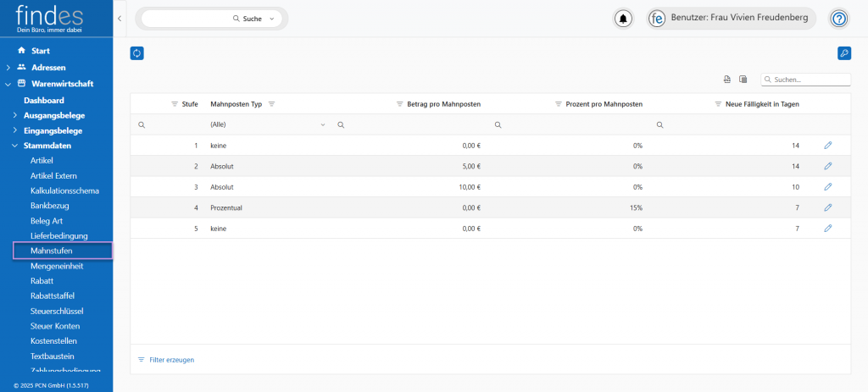868x392 pixels.
Task: Click the edit pencil for Prozentual row
Action: 828,207
